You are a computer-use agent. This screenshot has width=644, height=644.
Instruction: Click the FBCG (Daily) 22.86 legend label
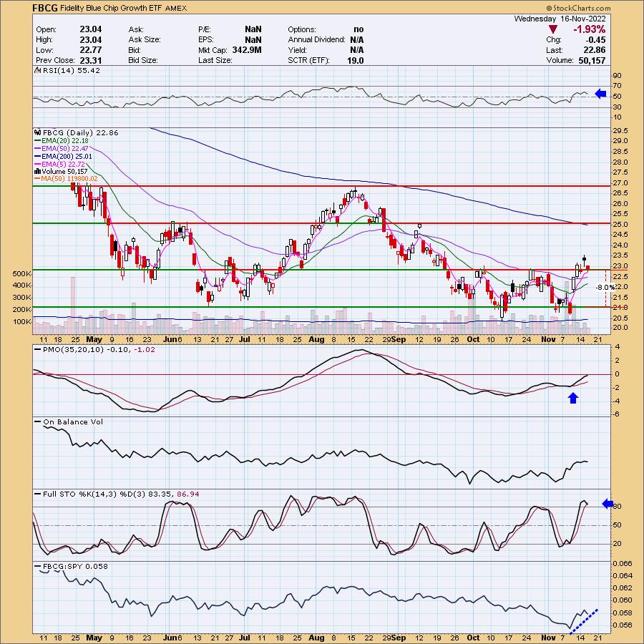(x=80, y=132)
